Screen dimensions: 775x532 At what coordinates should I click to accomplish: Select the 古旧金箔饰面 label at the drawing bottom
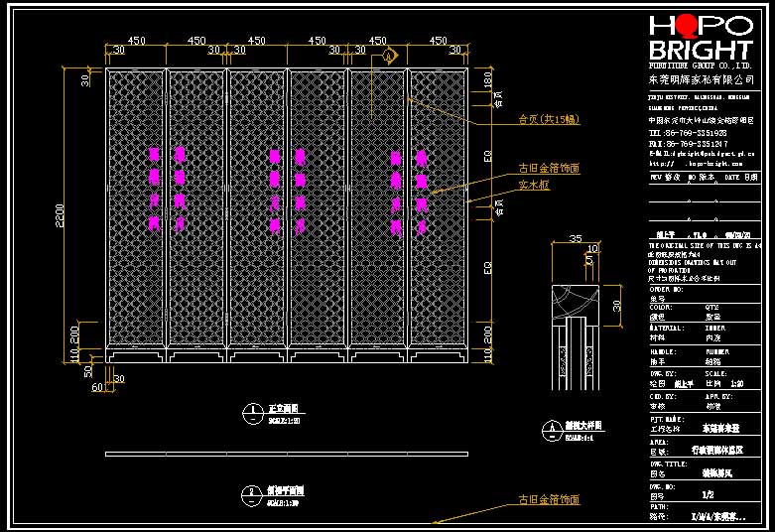click(x=549, y=499)
